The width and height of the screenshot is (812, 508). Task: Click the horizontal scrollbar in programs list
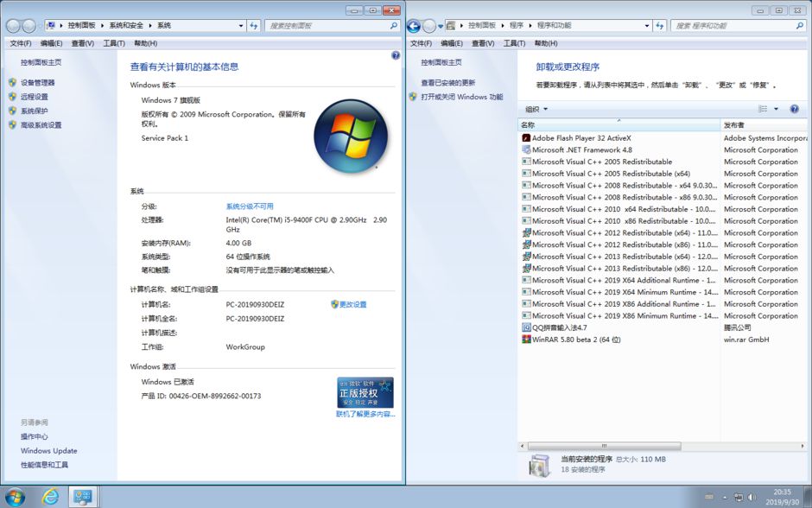click(605, 446)
